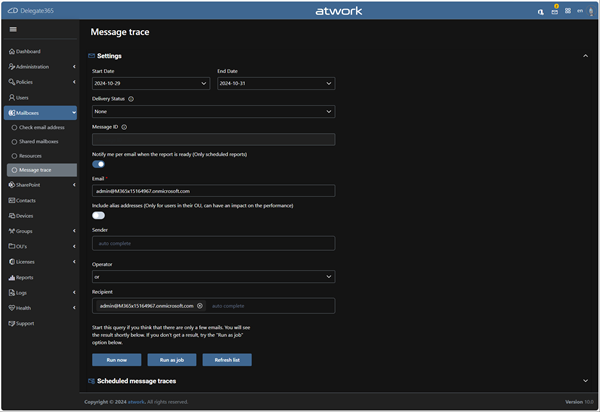
Task: Click the Settings envelope icon
Action: click(x=91, y=56)
